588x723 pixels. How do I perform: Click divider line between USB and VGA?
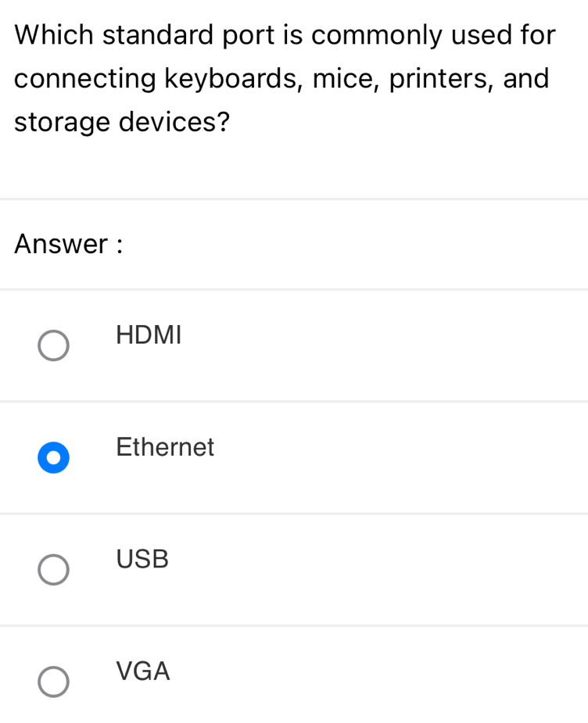coord(294,625)
